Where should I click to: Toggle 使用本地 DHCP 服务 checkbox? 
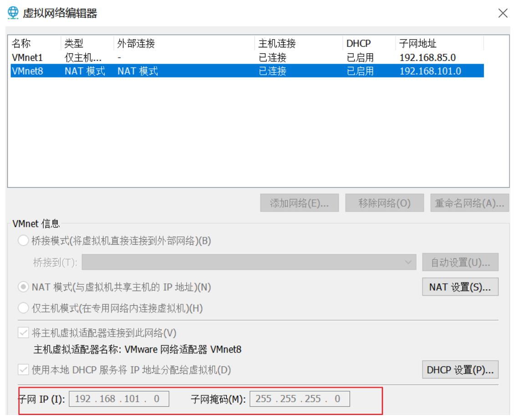click(23, 370)
